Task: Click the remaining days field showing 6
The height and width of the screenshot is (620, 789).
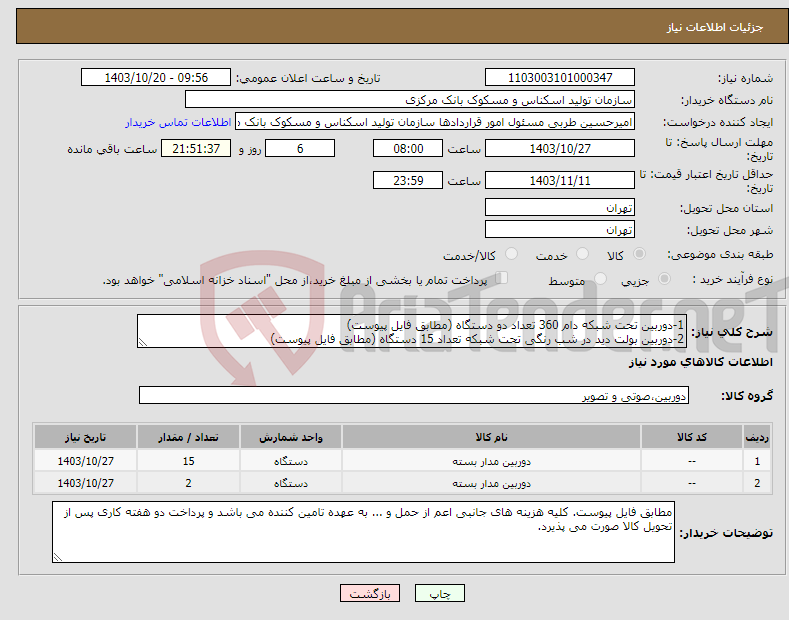Action: [300, 148]
